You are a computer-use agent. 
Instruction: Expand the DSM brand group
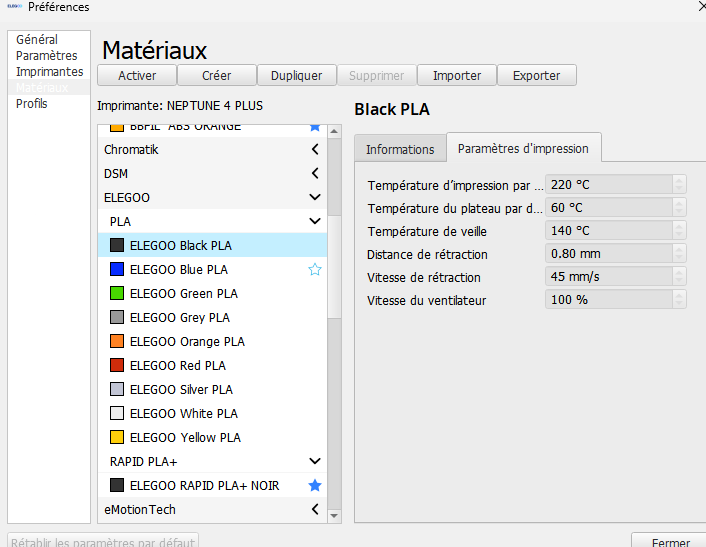coord(315,173)
